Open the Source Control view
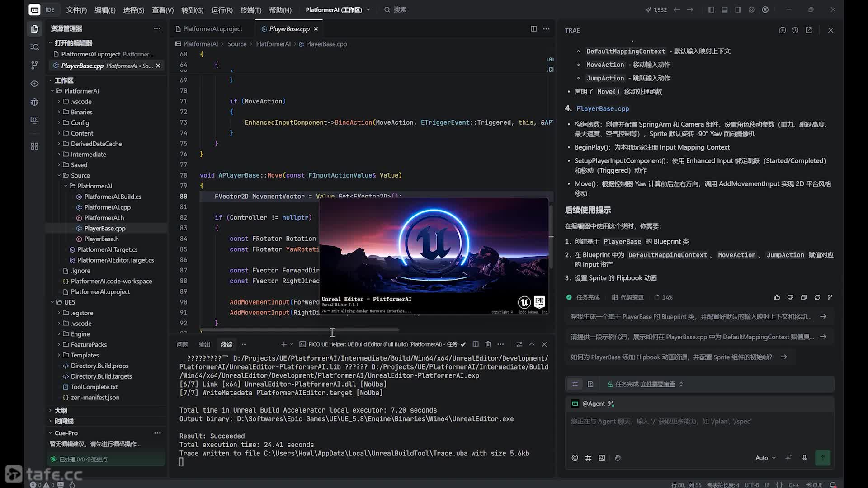This screenshot has height=488, width=868. point(34,66)
